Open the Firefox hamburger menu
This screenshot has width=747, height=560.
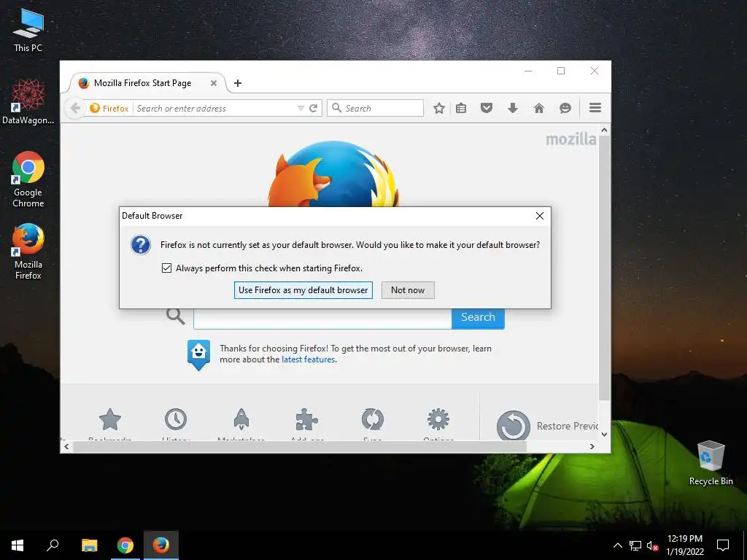coord(595,108)
